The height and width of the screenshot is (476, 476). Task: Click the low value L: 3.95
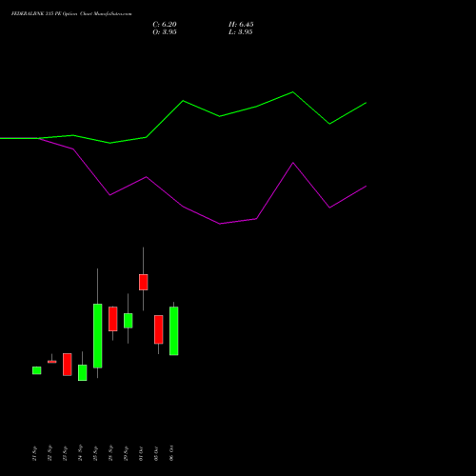coord(241,31)
